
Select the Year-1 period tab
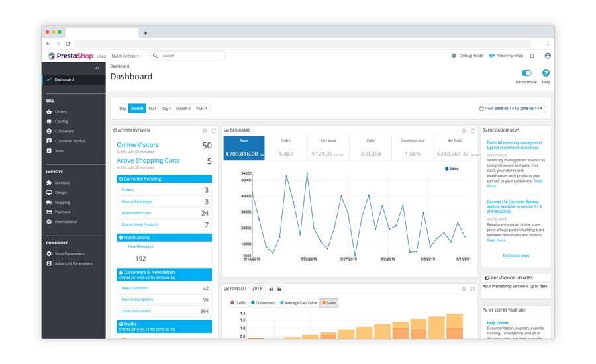click(201, 109)
